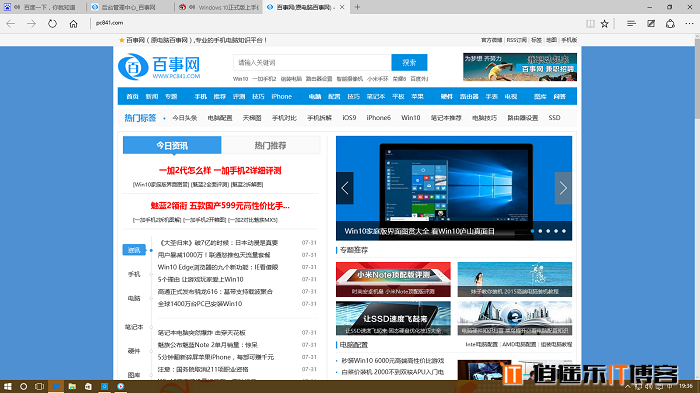Close the active 百事网 tab
Image resolution: width=700 pixels, height=393 pixels.
(342, 7)
